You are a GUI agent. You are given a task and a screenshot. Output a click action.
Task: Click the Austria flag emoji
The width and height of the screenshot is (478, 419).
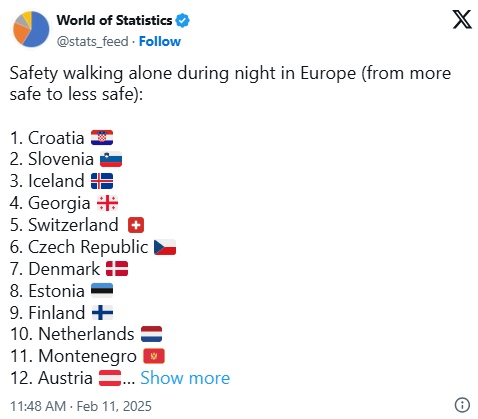pos(110,378)
